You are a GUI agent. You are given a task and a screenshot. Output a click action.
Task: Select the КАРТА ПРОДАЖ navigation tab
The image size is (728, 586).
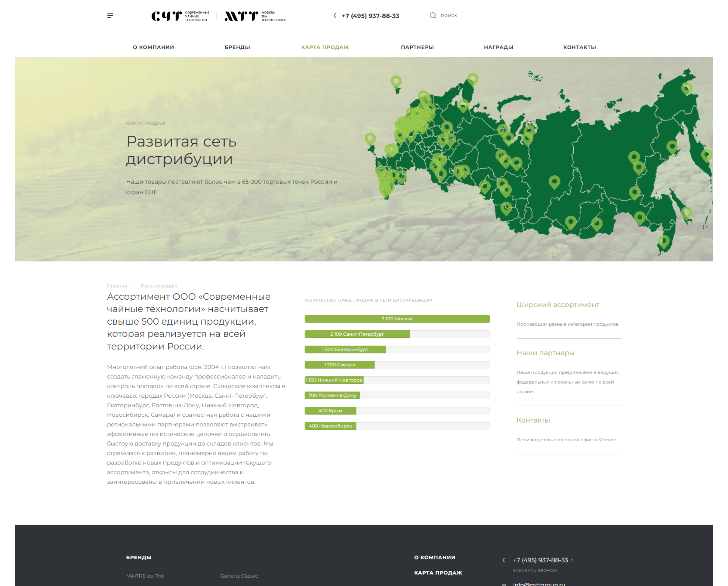tap(325, 47)
